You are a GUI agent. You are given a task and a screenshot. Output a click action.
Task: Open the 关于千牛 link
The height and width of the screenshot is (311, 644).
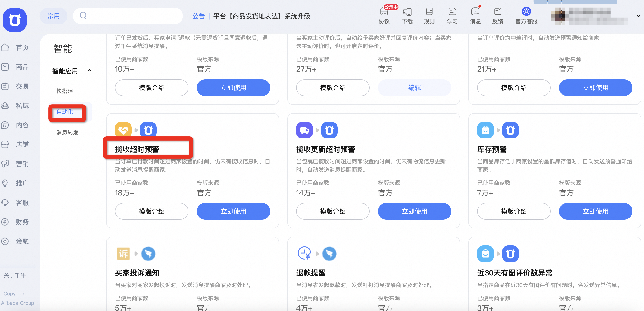pos(15,275)
